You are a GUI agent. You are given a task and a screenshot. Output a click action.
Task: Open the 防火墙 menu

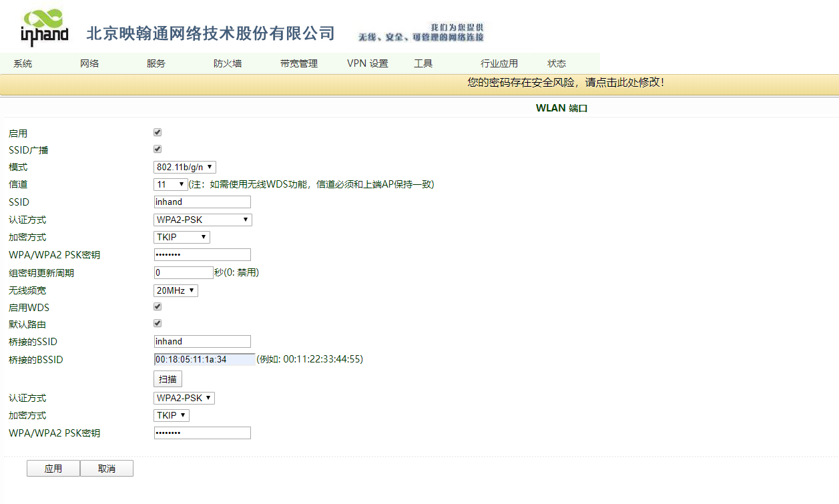[228, 64]
